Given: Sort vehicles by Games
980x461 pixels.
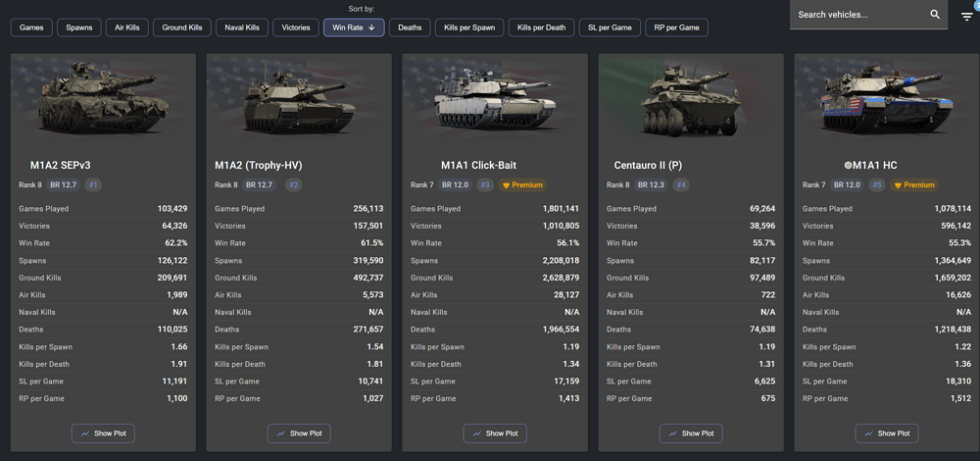Looking at the screenshot, I should (31, 27).
